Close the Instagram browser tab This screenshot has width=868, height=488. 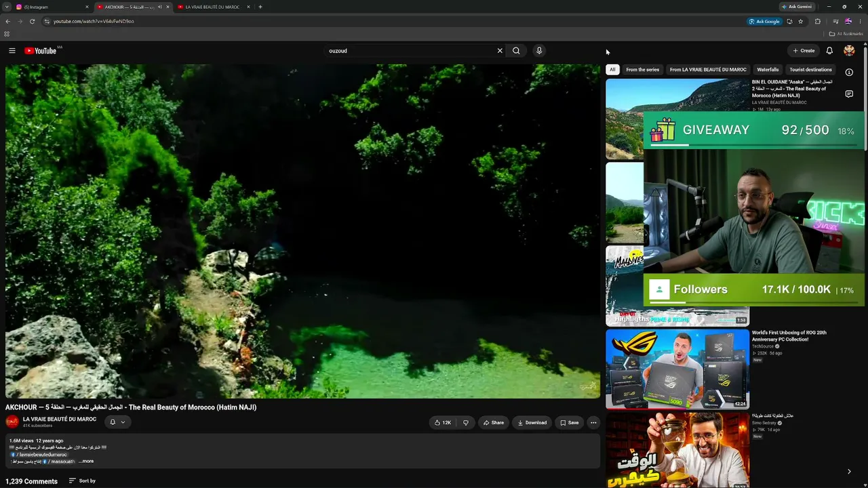click(87, 7)
